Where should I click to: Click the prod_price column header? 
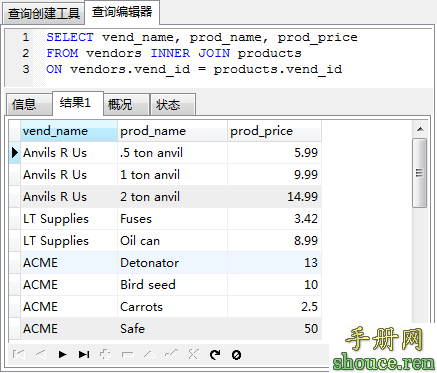point(274,131)
